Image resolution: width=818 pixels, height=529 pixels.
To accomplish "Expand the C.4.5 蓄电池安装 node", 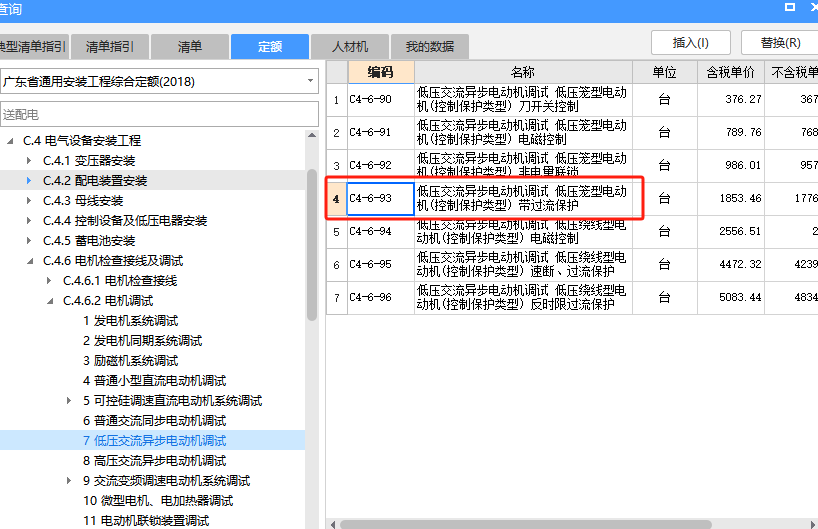I will (x=29, y=241).
